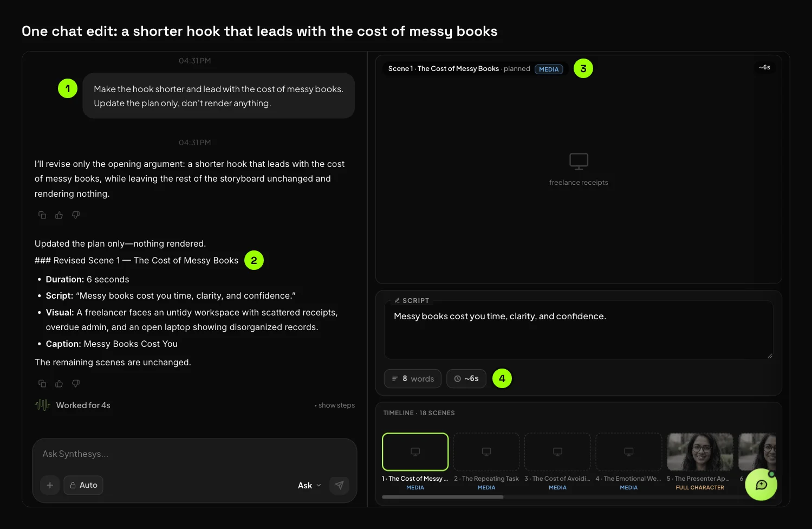Image resolution: width=812 pixels, height=529 pixels.
Task: Expand 'show steps' for the worked summary
Action: click(335, 405)
